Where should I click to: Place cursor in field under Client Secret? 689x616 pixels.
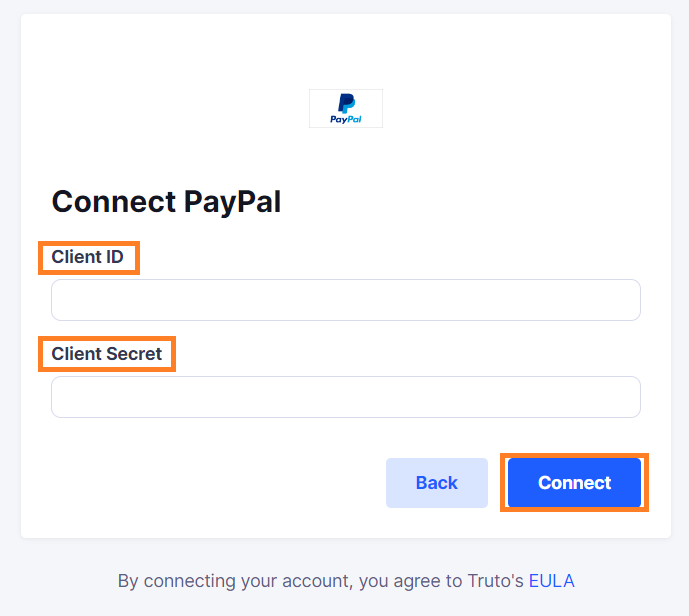346,397
